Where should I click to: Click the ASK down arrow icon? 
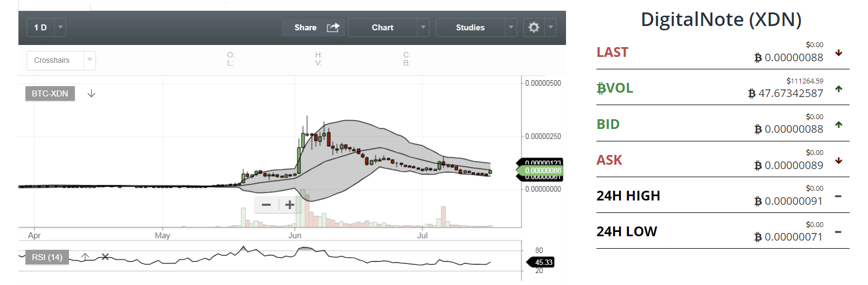point(839,160)
